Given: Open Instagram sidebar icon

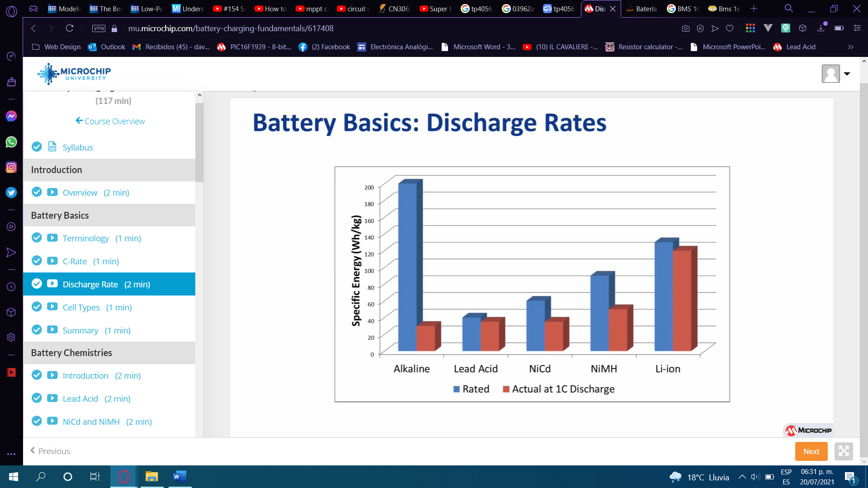Looking at the screenshot, I should pyautogui.click(x=11, y=167).
